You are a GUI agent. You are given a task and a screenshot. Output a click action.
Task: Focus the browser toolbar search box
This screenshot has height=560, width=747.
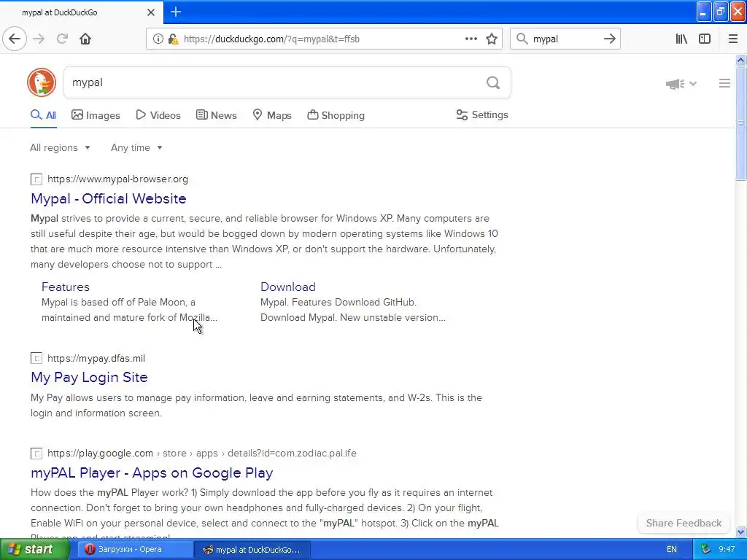click(x=565, y=39)
